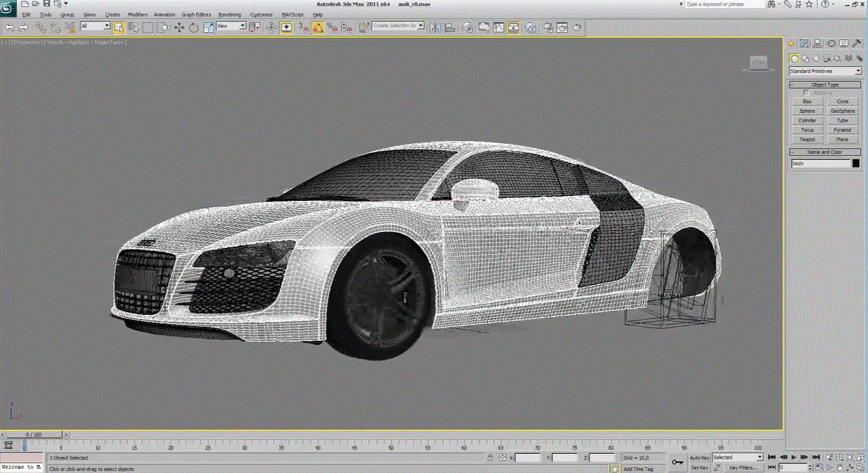Toggle Spinner Snap
The image size is (868, 473).
coord(347,27)
